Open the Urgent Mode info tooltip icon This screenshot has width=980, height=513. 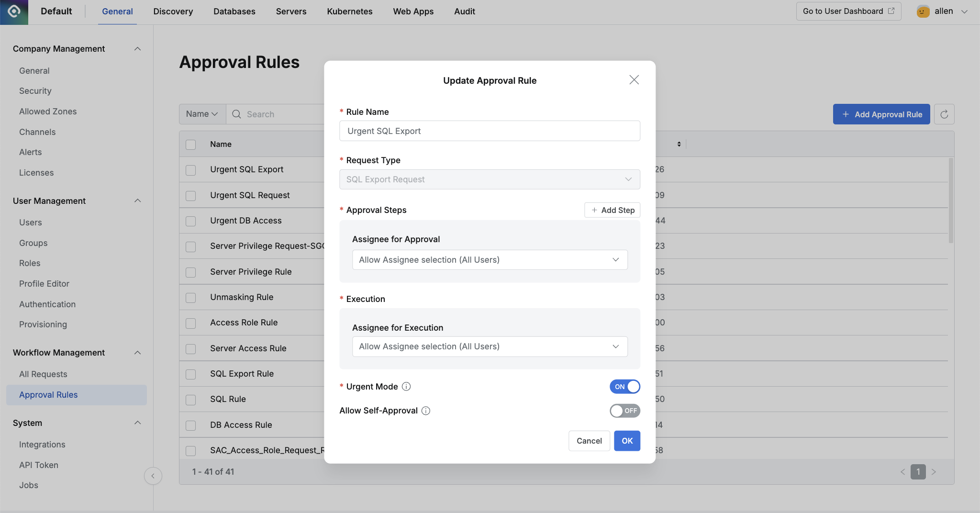pos(406,386)
